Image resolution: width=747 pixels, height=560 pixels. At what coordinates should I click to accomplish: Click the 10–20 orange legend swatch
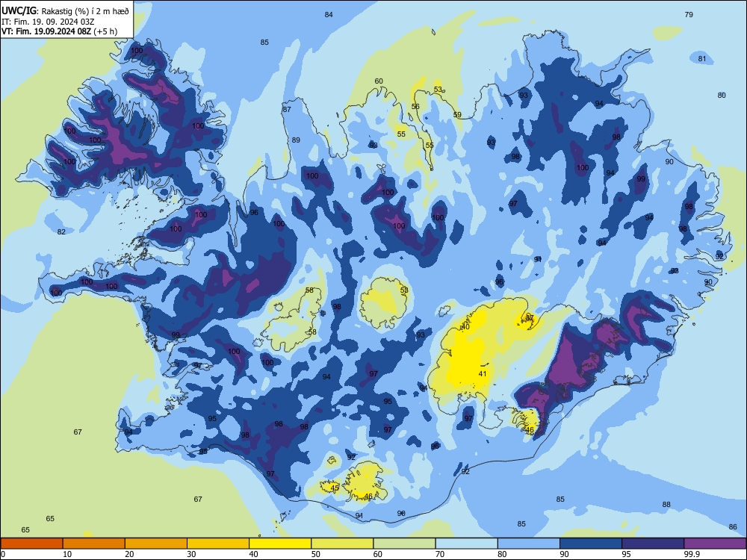click(x=94, y=544)
